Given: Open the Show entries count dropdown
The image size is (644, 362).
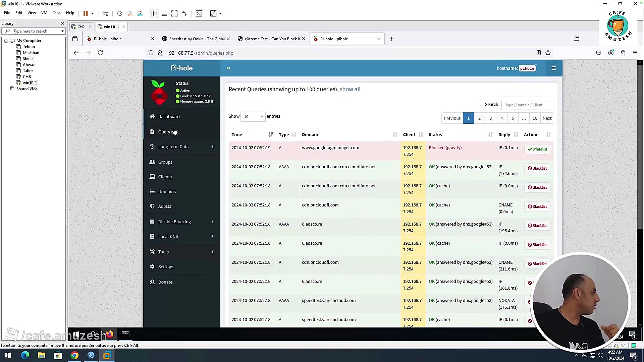Looking at the screenshot, I should [x=253, y=116].
